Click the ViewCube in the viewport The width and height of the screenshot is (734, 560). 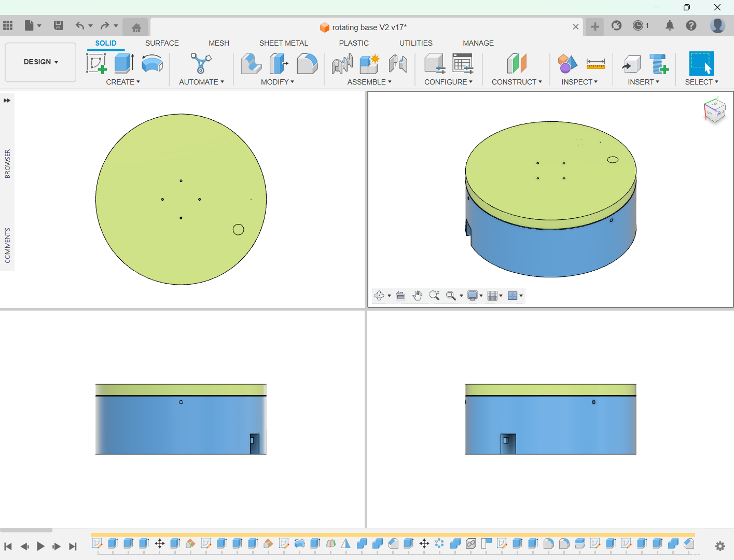tap(714, 111)
